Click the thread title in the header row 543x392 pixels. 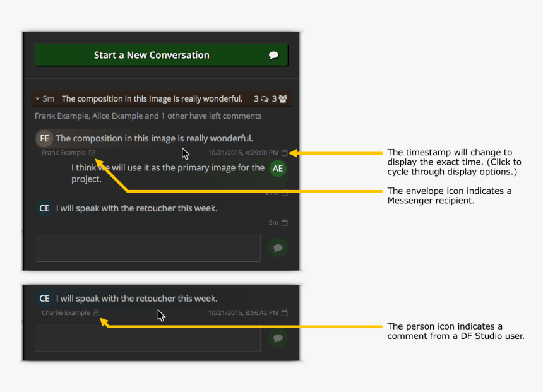tap(152, 99)
